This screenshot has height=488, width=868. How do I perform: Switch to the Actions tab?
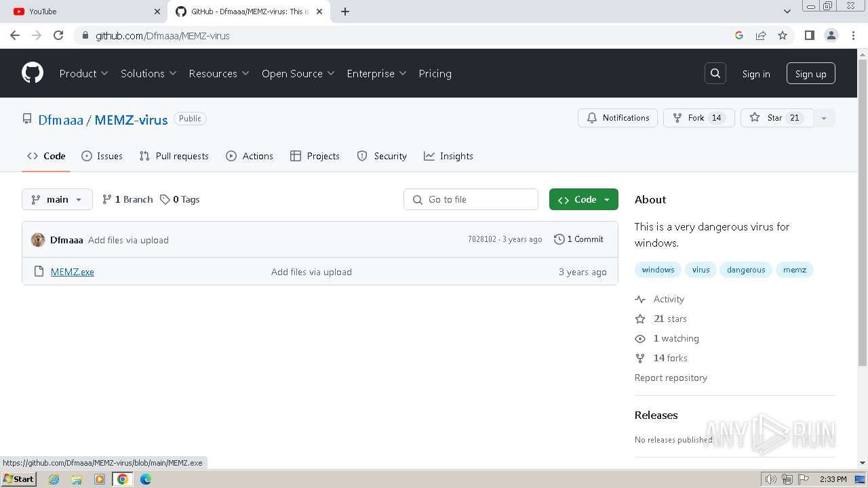pos(250,156)
